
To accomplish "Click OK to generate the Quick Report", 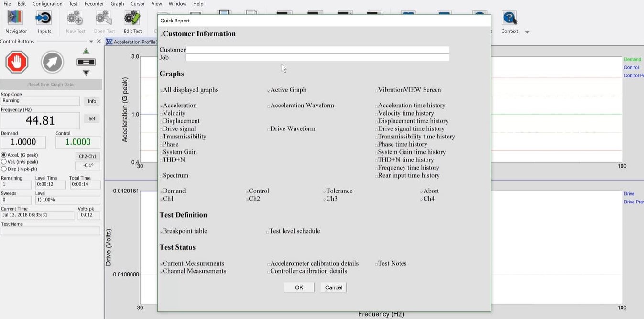I will coord(298,287).
